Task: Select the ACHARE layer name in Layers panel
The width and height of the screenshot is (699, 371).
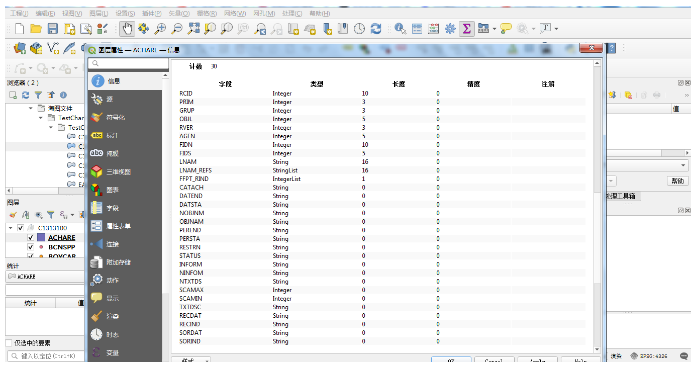Action: click(62, 238)
